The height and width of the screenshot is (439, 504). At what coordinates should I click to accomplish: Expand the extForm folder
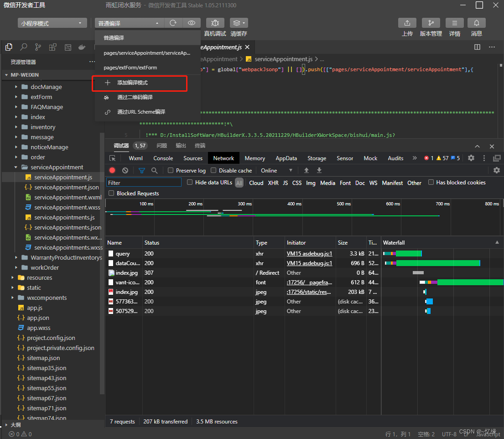(x=16, y=97)
